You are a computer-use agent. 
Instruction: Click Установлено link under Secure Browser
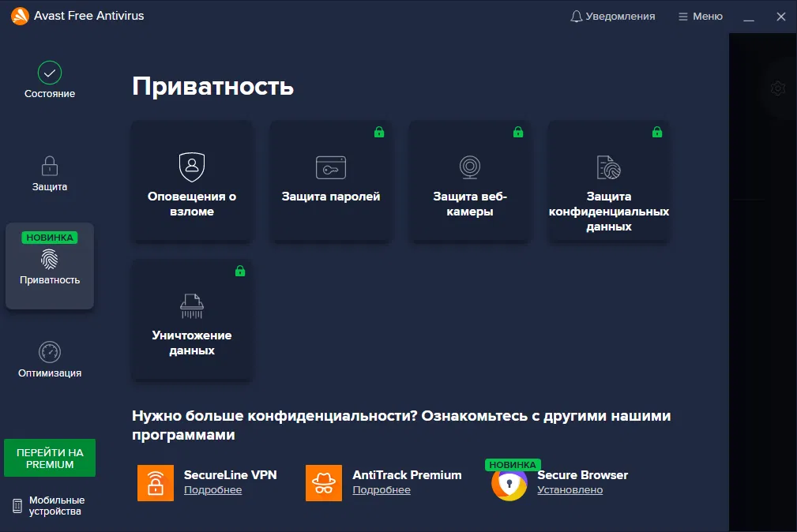click(570, 490)
